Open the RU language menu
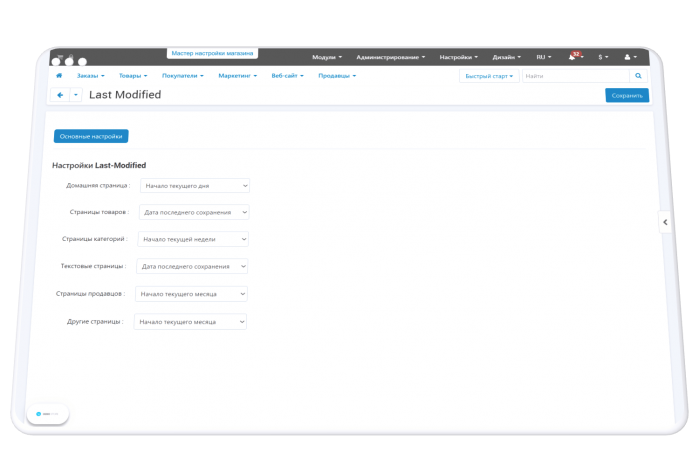 click(x=544, y=57)
